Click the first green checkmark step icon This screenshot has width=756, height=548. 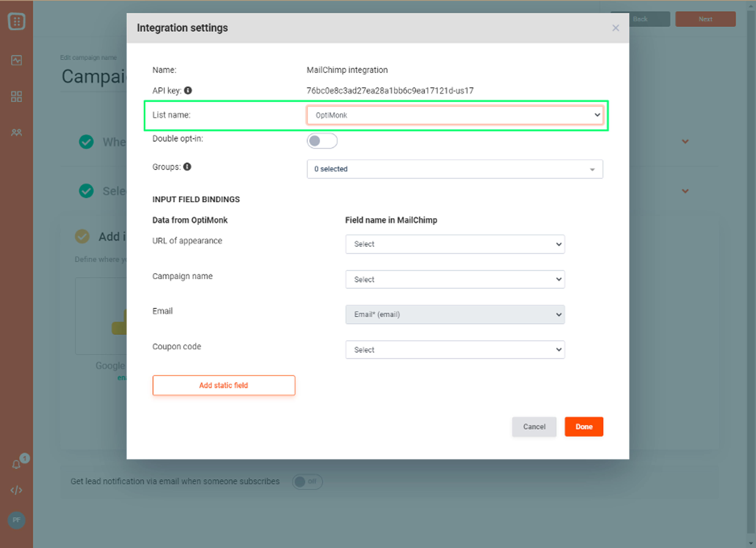(86, 142)
